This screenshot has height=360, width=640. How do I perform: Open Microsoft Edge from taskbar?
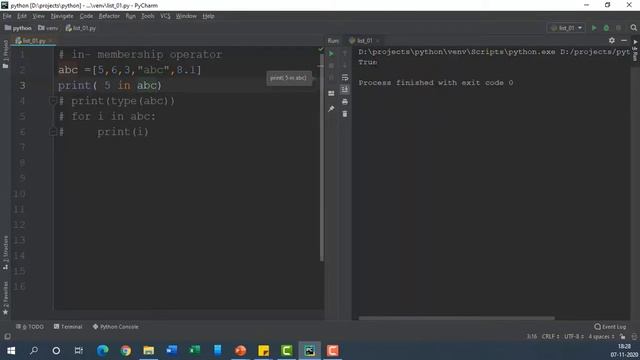point(102,351)
